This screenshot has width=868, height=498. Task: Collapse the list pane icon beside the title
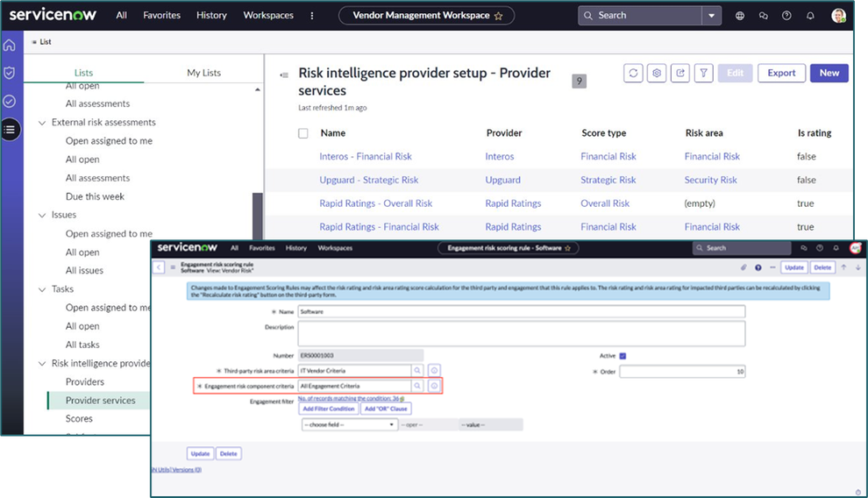[x=284, y=75]
